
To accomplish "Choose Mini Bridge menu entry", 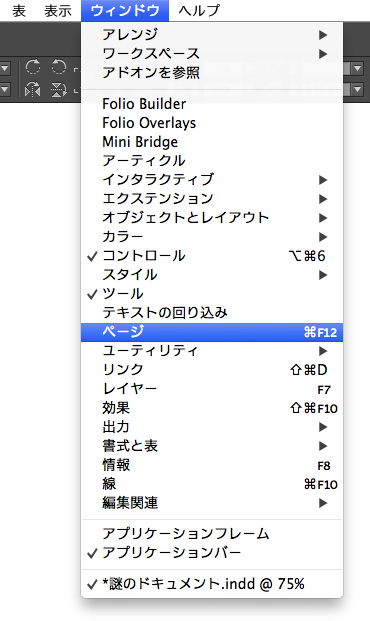I will 212,142.
